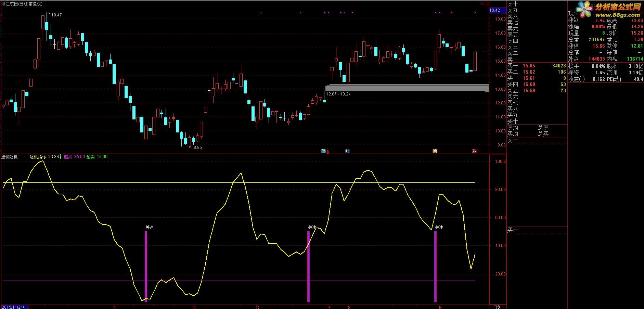Click the 量比 1.39 value
The height and width of the screenshot is (309, 644).
pos(639,39)
